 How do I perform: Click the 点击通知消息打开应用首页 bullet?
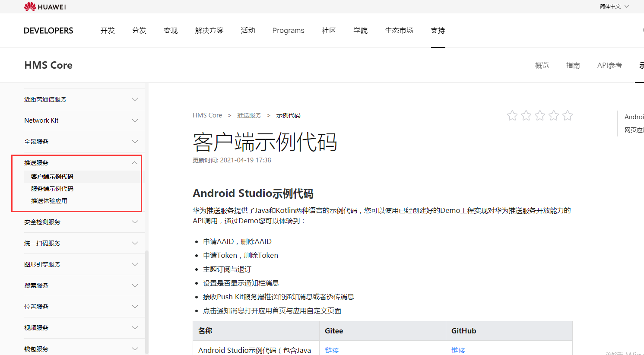click(x=272, y=311)
